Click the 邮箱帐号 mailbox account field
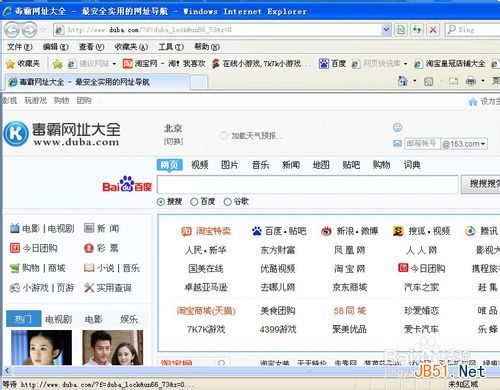This screenshot has width=500, height=390. pos(422,144)
